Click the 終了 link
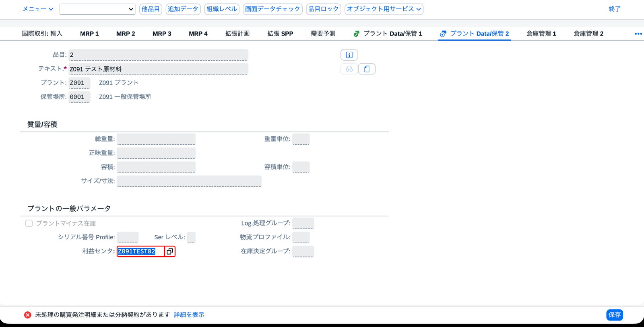This screenshot has width=644, height=327. coord(615,9)
